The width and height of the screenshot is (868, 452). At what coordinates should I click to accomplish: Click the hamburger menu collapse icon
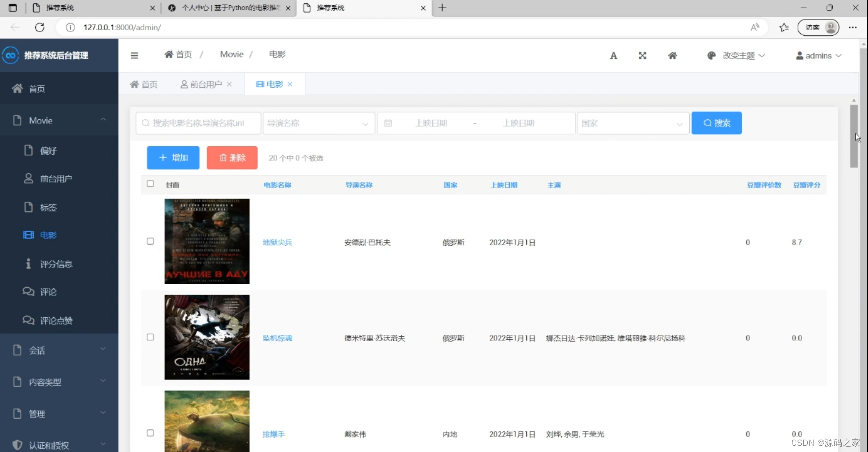point(134,56)
